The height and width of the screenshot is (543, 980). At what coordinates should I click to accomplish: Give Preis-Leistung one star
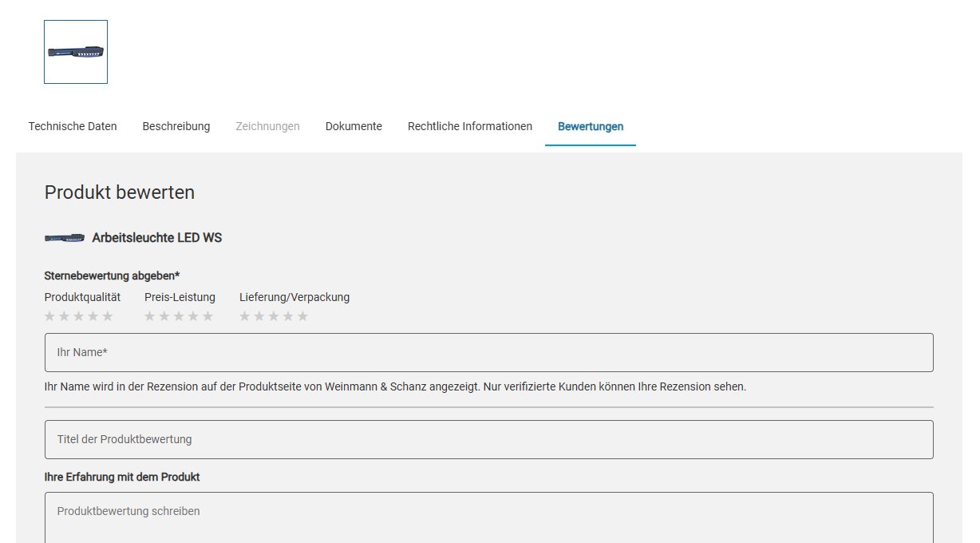[150, 316]
